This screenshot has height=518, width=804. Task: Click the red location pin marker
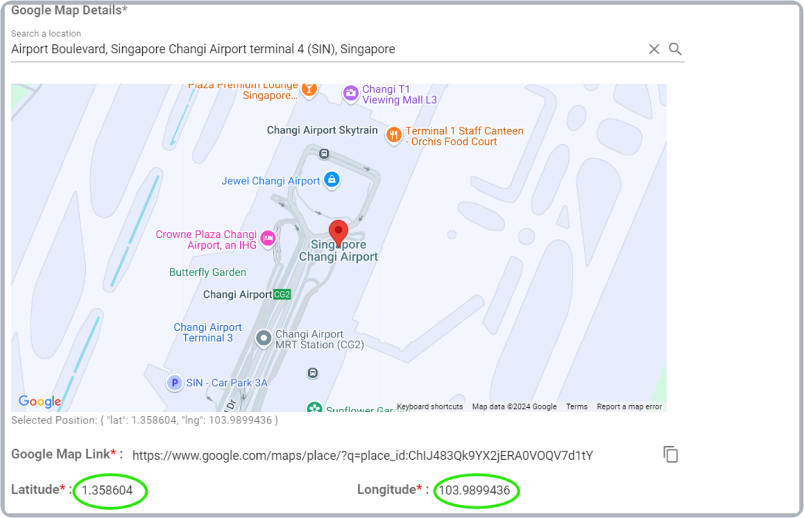tap(338, 233)
